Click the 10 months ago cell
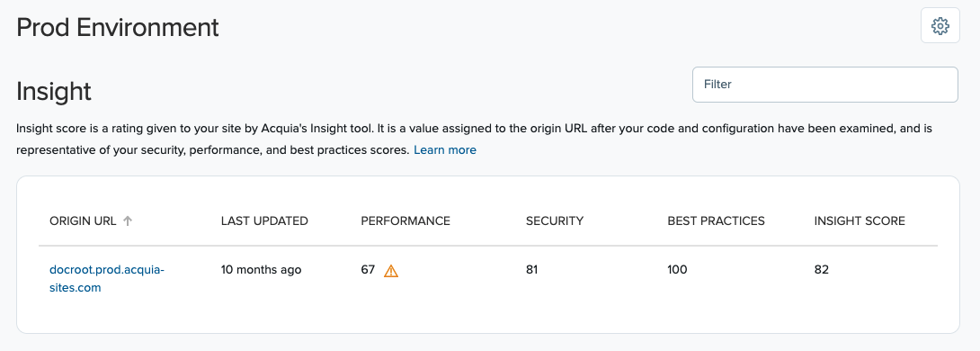The height and width of the screenshot is (351, 980). coord(262,270)
